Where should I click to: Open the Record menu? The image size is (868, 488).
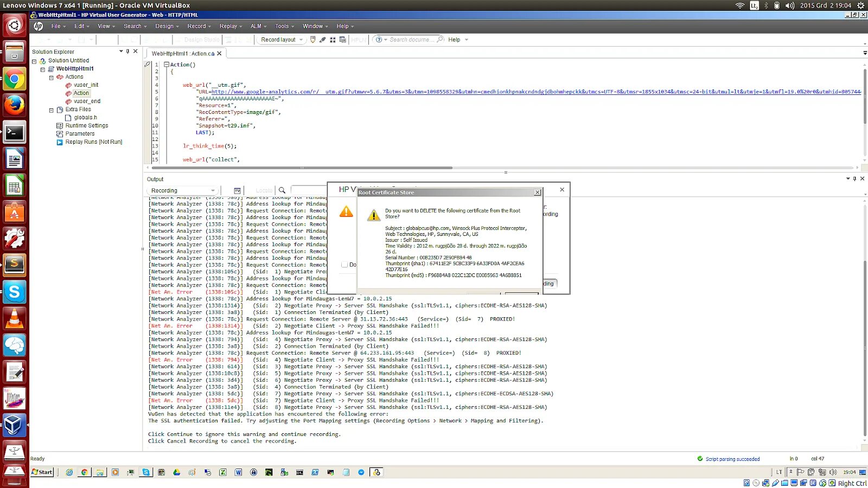click(199, 26)
